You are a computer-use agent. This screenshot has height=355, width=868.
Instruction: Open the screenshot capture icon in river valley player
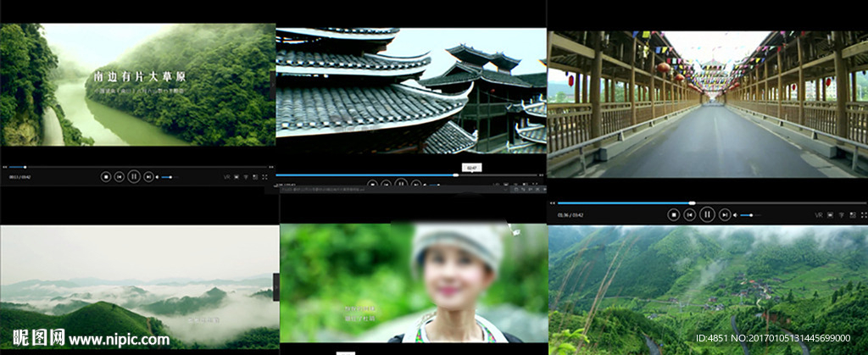236,177
